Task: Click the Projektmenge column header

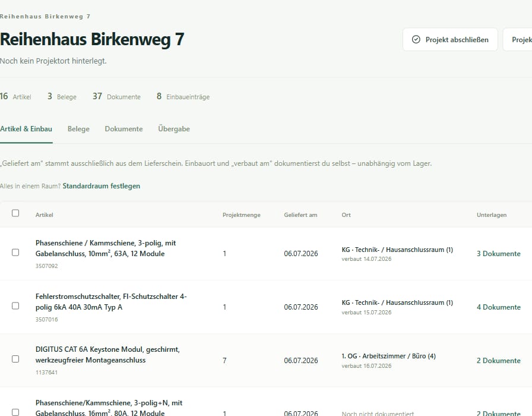Action: coord(242,215)
